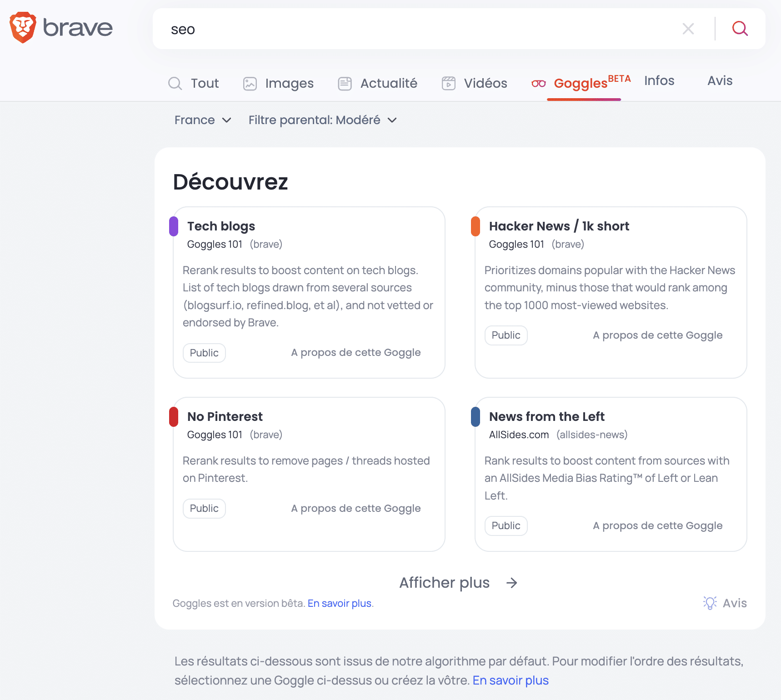Select the Tech blogs Goggle title
The image size is (781, 700).
coord(221,226)
